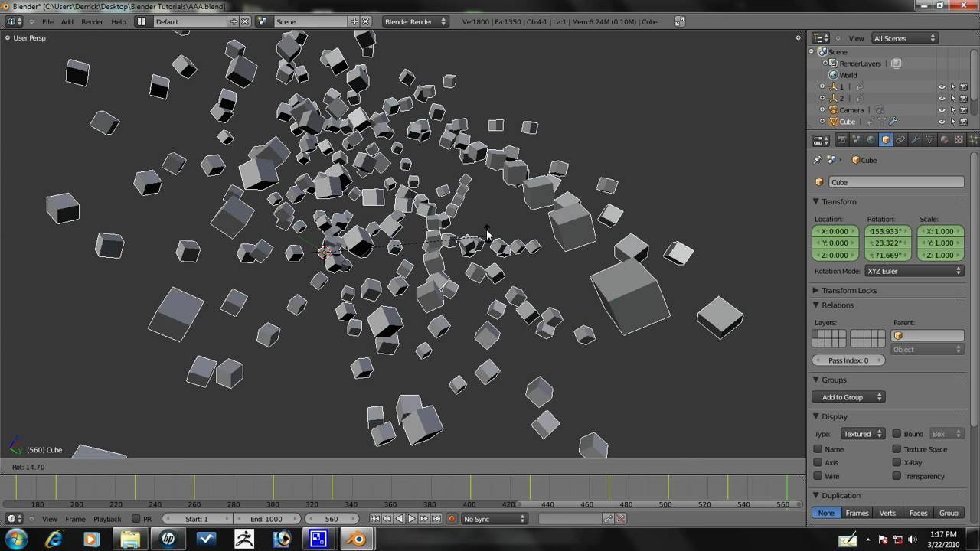Image resolution: width=980 pixels, height=551 pixels.
Task: Open the Add menu
Action: pos(67,21)
